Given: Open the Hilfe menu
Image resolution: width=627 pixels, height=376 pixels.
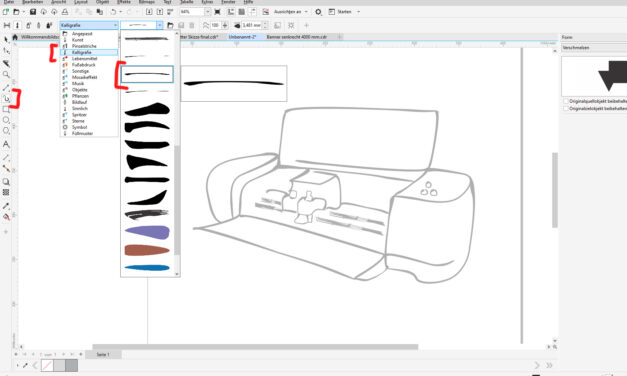Looking at the screenshot, I should tap(248, 2).
